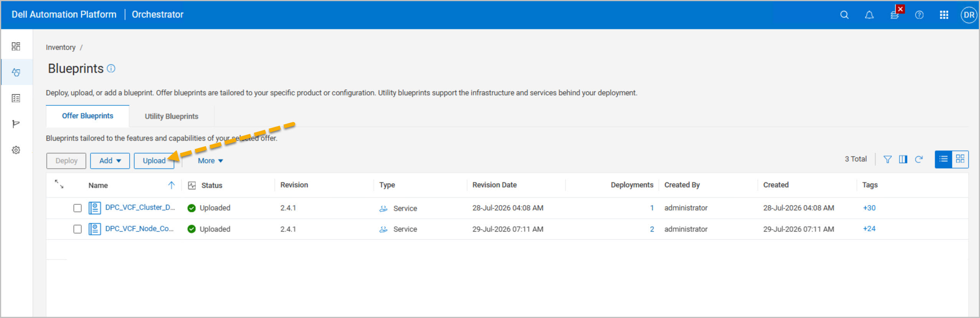Click the DPC_VCF_Node_Co blueprint icon
Screen dimensions: 980x318
coord(95,229)
